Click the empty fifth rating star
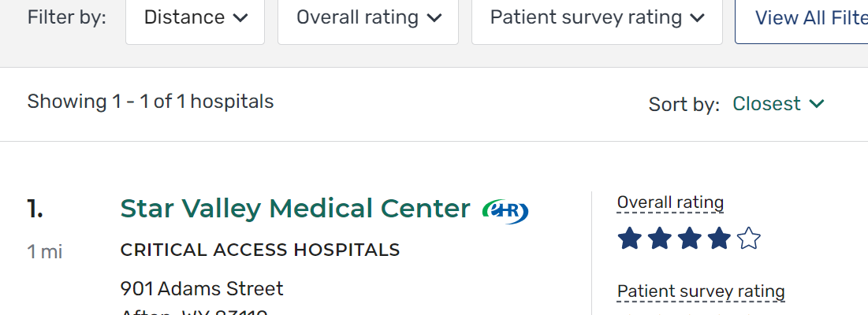 (x=749, y=238)
